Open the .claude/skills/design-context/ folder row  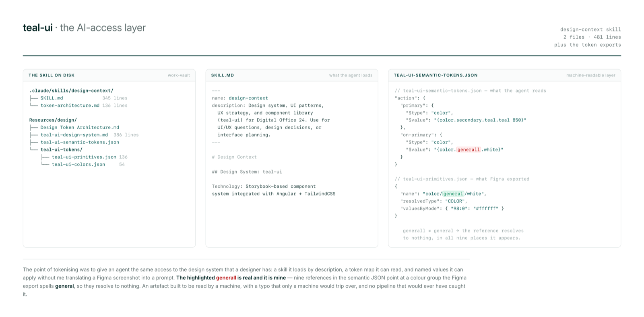tap(71, 91)
